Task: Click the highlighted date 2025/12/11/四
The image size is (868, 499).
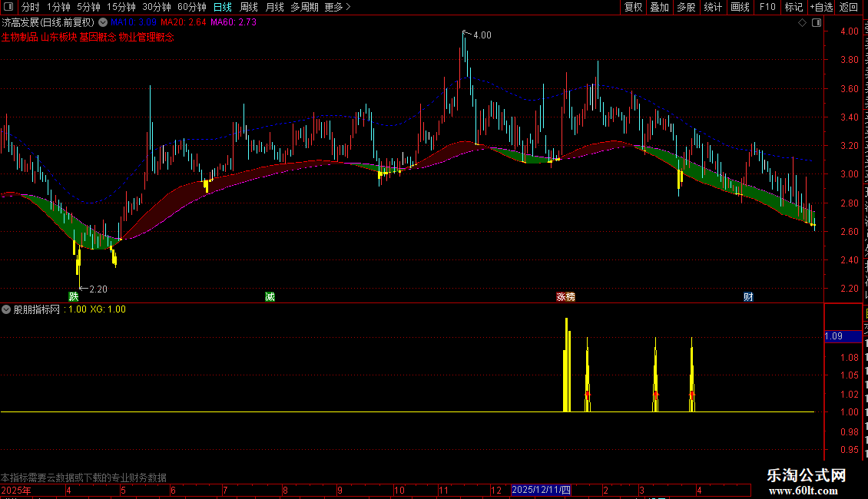Action: coord(541,490)
